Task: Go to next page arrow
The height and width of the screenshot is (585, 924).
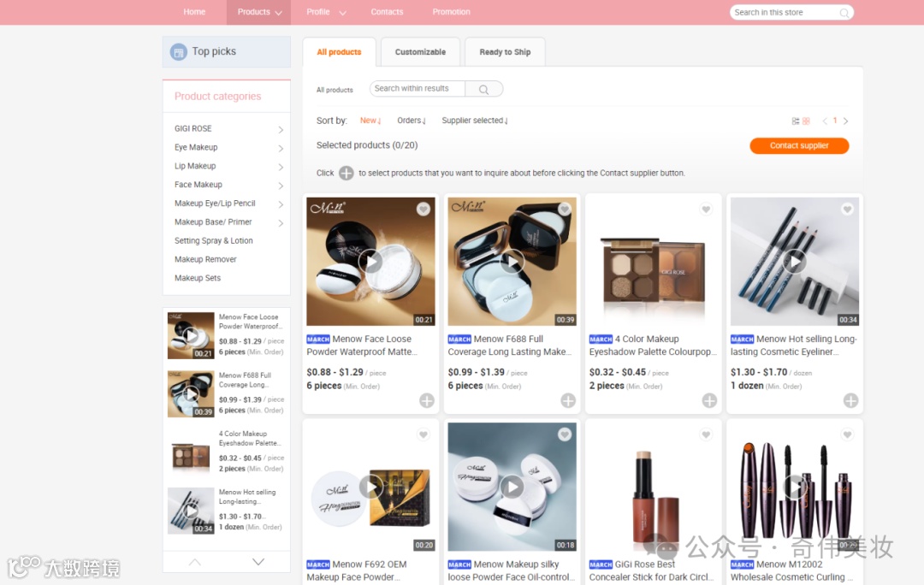Action: pyautogui.click(x=845, y=121)
